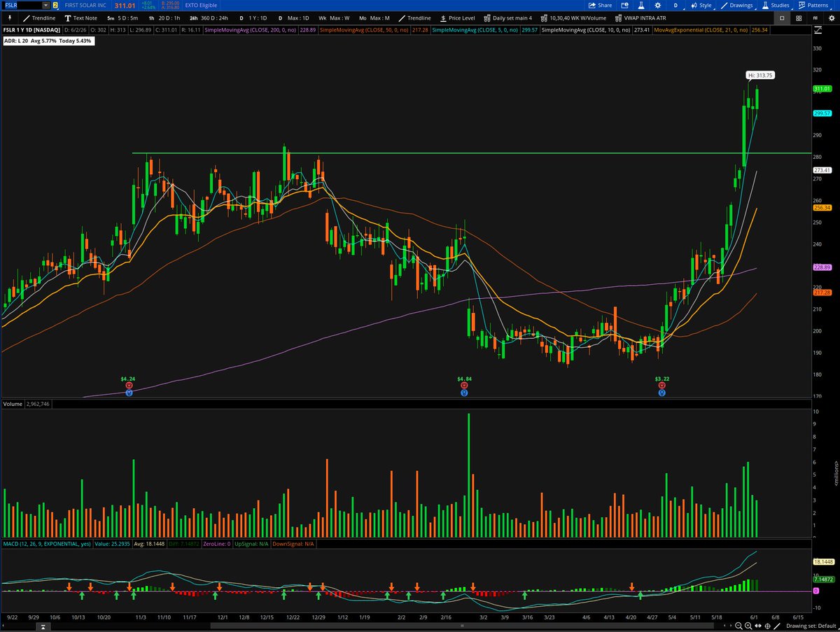Switch to the 1 Y : 1D timeframe
Screen dimensions: 840x632
point(254,17)
